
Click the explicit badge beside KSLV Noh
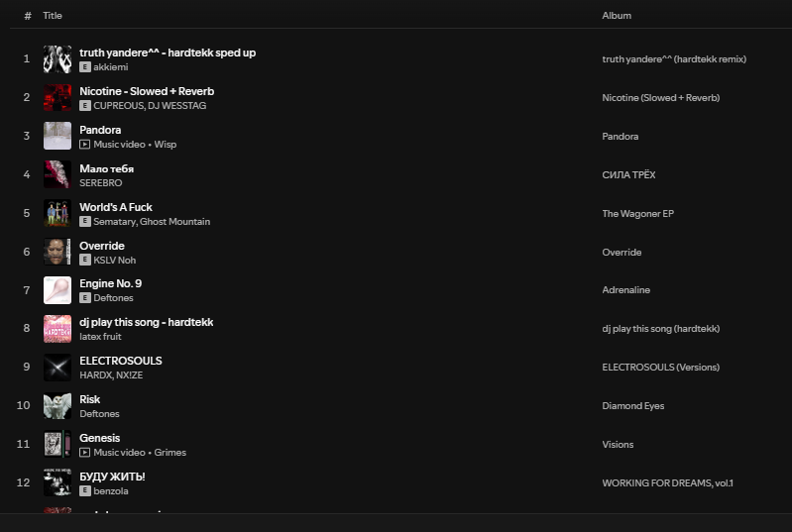(x=85, y=260)
